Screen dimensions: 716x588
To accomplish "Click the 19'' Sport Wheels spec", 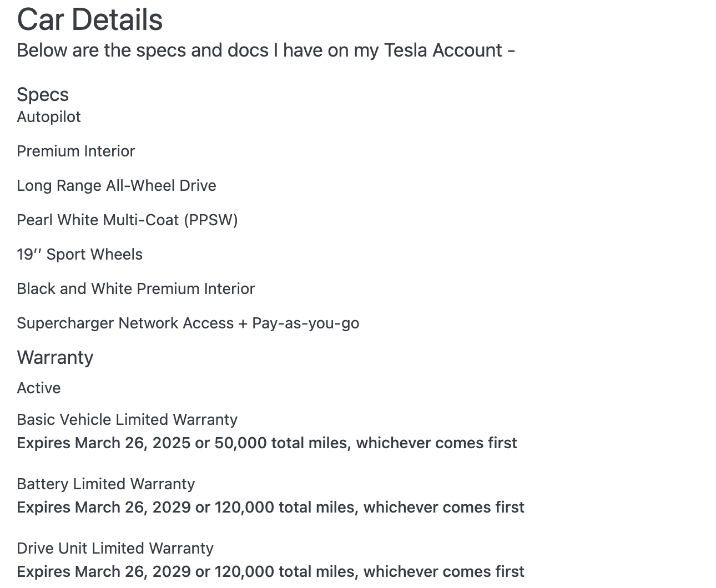I will point(79,255).
